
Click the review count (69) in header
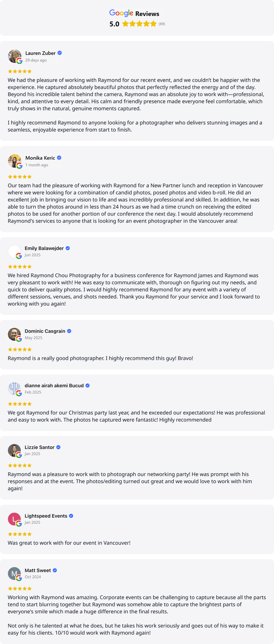point(162,24)
